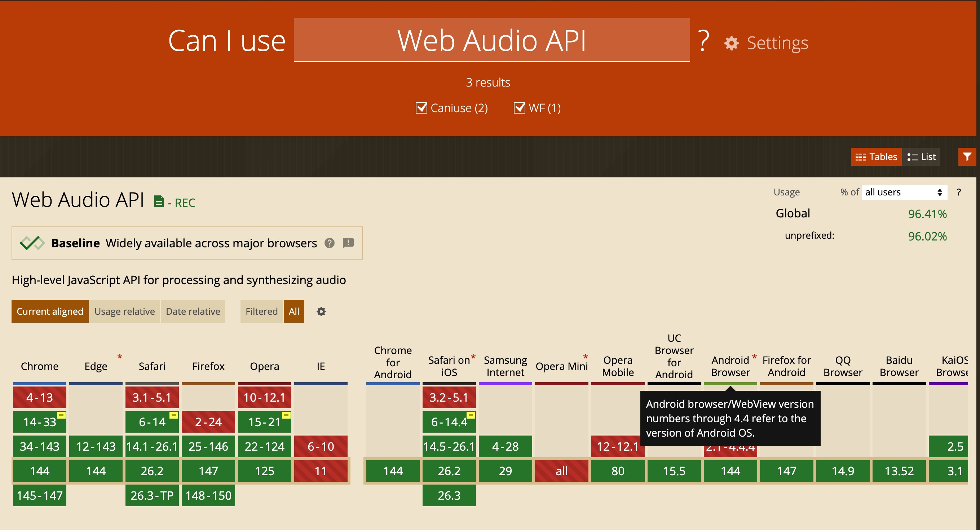This screenshot has width=980, height=530.
Task: Click the Baseline feedback speech bubble icon
Action: [348, 243]
